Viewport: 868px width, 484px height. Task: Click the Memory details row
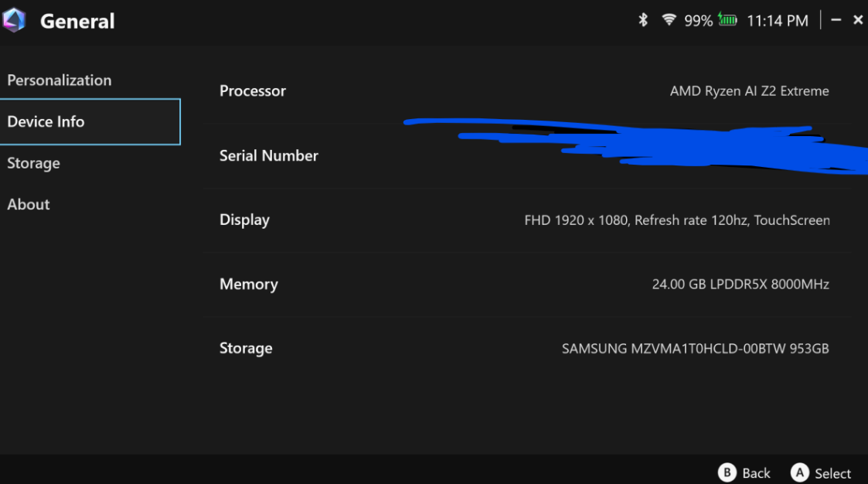click(x=524, y=285)
